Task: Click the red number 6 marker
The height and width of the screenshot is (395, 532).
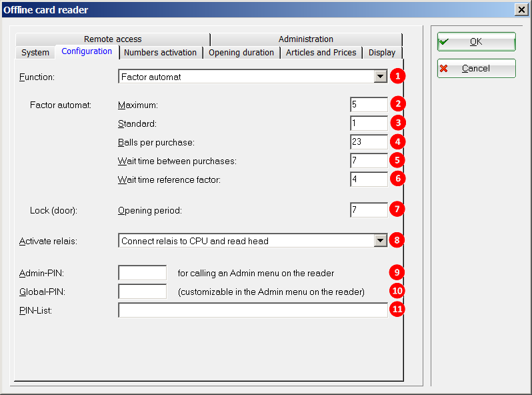Action: pos(397,179)
